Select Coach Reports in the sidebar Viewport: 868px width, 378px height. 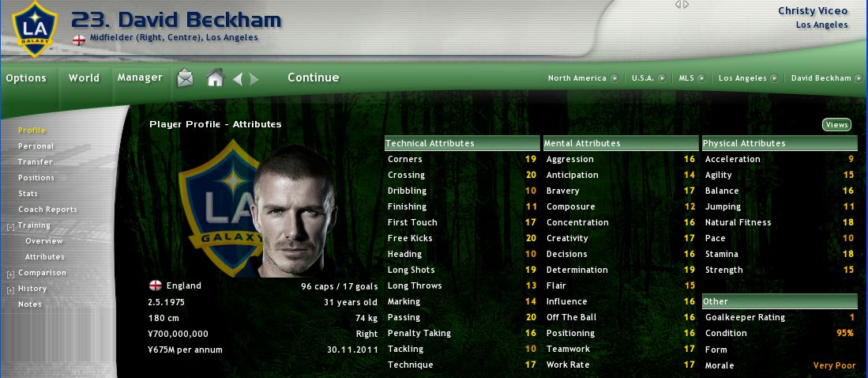tap(47, 210)
